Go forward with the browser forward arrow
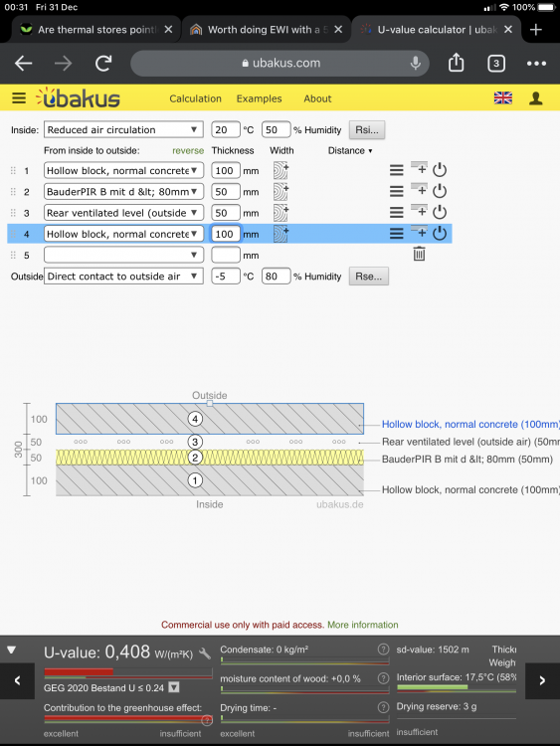Screen dimensions: 560x746 point(63,63)
